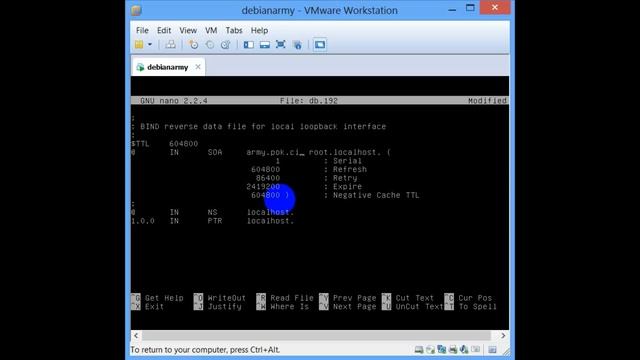This screenshot has height=360, width=640.
Task: Click 'Prev Page' in nano shortcut bar
Action: 355,298
